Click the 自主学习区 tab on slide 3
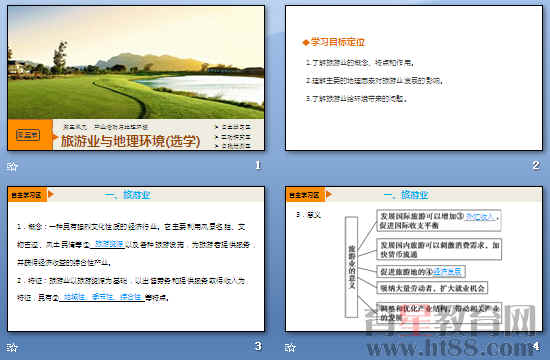550x360 pixels. point(27,195)
